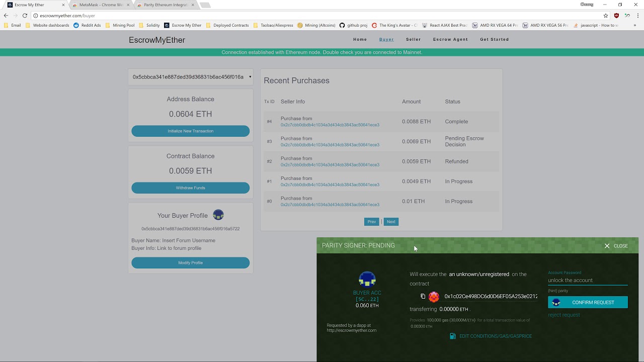644x362 pixels.
Task: Open the React AJAX Best Practices bookmark
Action: (x=445, y=25)
